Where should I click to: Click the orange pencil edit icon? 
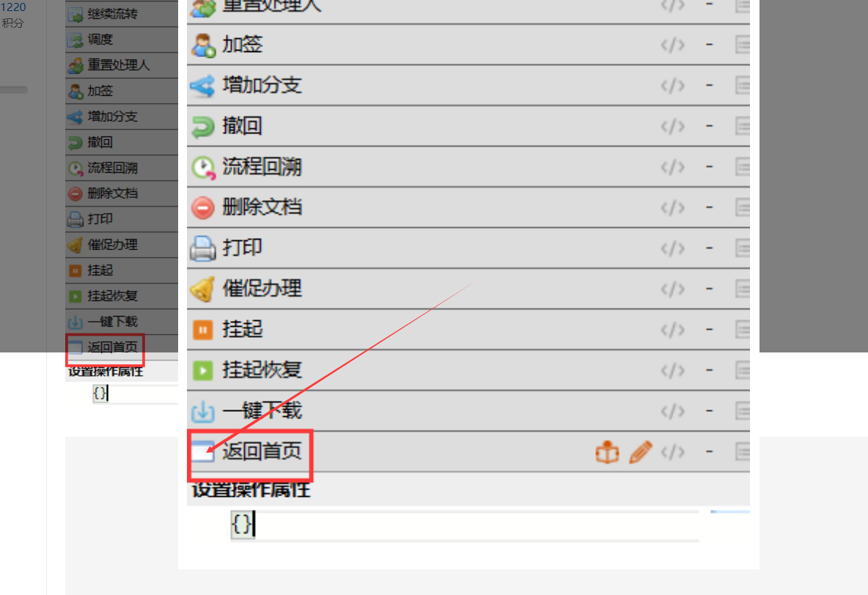pos(641,452)
